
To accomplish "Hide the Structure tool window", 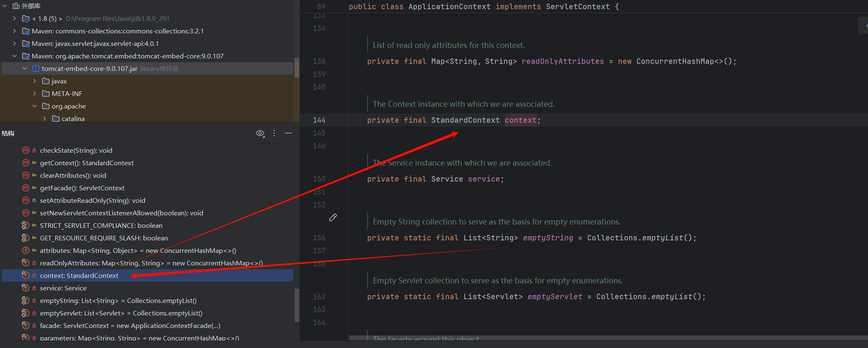I will click(x=288, y=133).
